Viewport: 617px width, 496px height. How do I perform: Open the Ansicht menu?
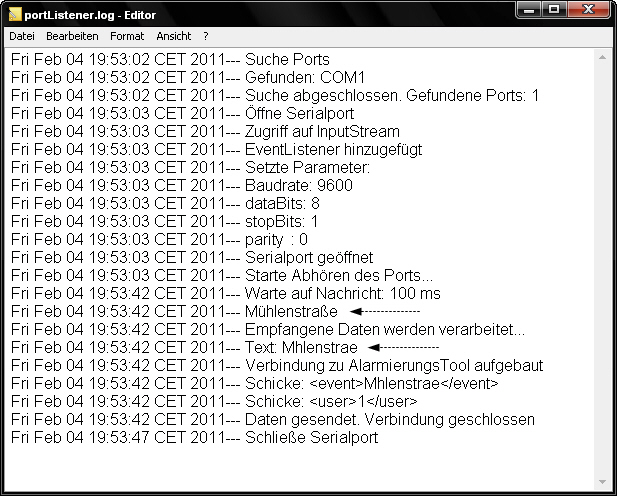click(x=174, y=36)
